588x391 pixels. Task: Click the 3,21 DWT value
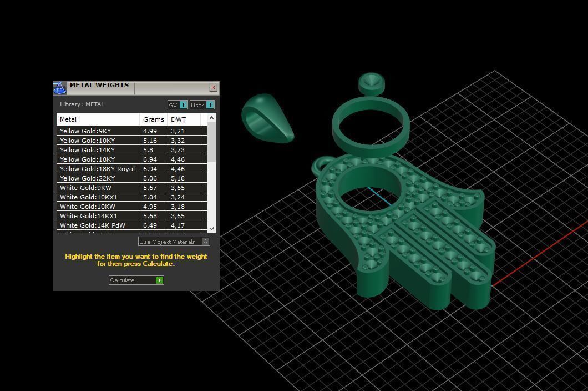(178, 131)
